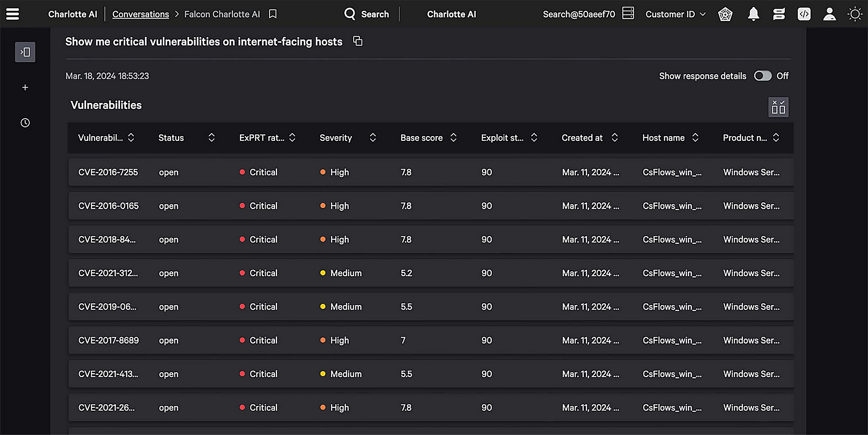Image resolution: width=868 pixels, height=435 pixels.
Task: Click the Search magnifier icon
Action: [x=350, y=14]
